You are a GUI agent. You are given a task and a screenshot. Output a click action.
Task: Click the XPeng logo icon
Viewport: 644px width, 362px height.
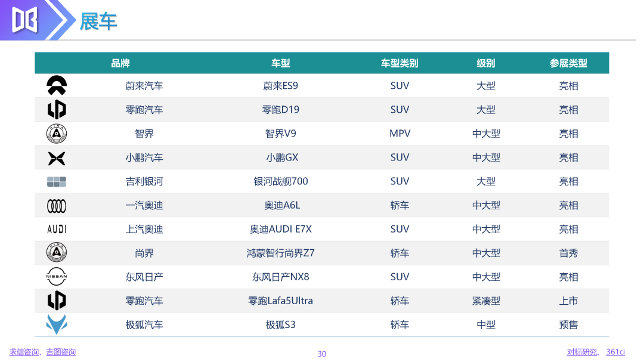[x=57, y=158]
